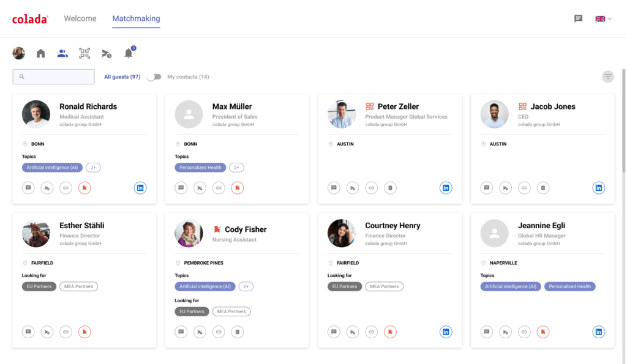Click bookmark icon on Courtney Henry's card

[x=390, y=332]
